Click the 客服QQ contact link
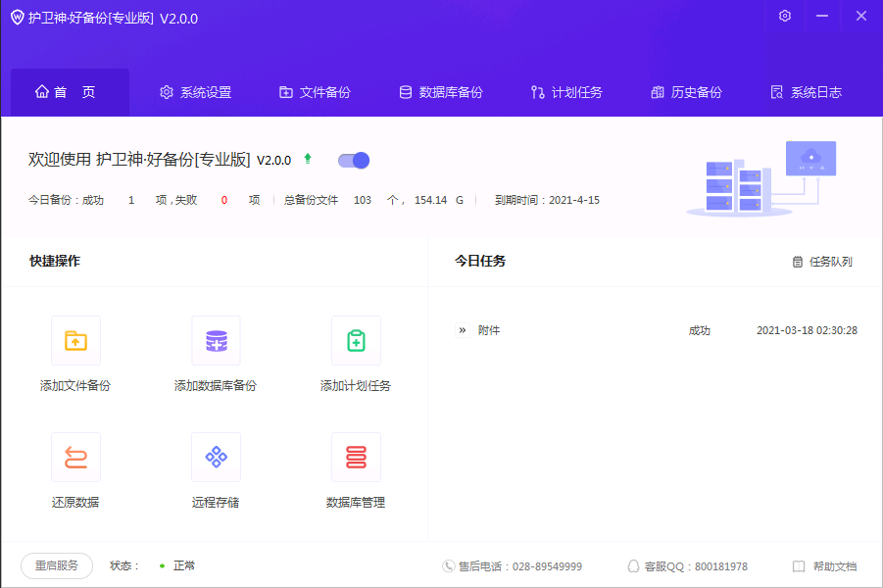The image size is (883, 588). [687, 566]
